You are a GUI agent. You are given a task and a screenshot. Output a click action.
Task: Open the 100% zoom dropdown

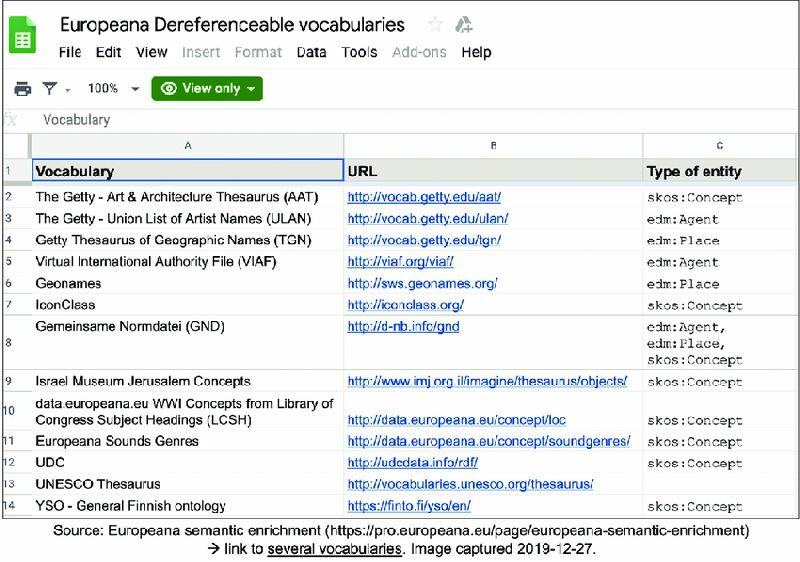click(113, 89)
